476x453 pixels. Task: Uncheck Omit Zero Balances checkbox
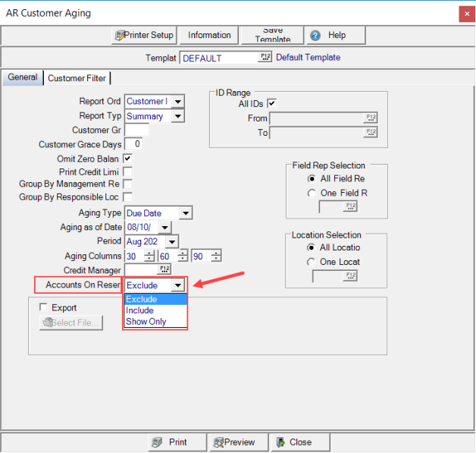pyautogui.click(x=128, y=158)
